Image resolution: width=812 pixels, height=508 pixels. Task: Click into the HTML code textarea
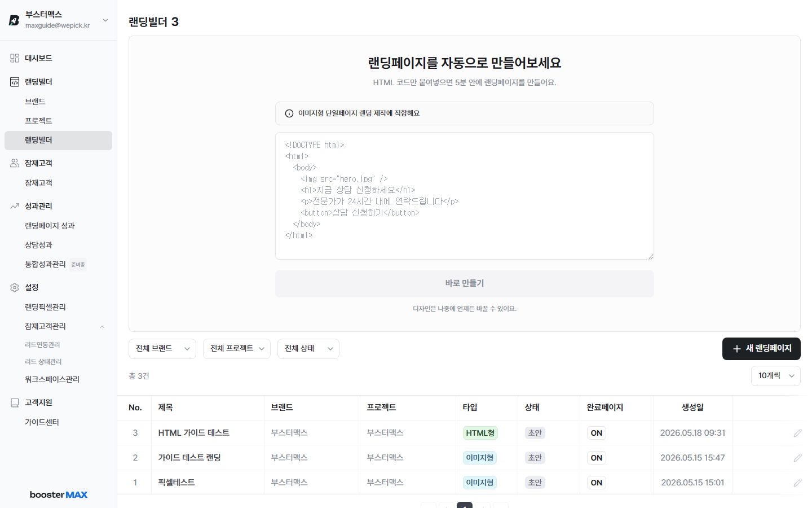pyautogui.click(x=465, y=196)
